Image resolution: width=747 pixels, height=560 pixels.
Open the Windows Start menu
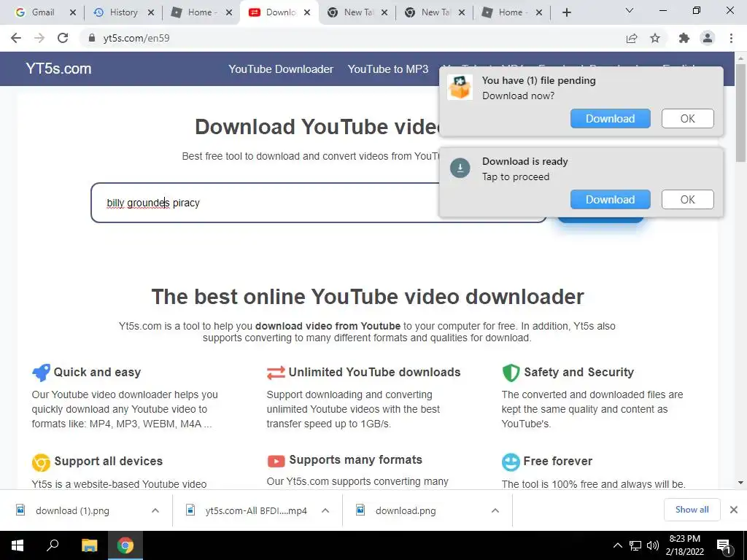point(18,545)
